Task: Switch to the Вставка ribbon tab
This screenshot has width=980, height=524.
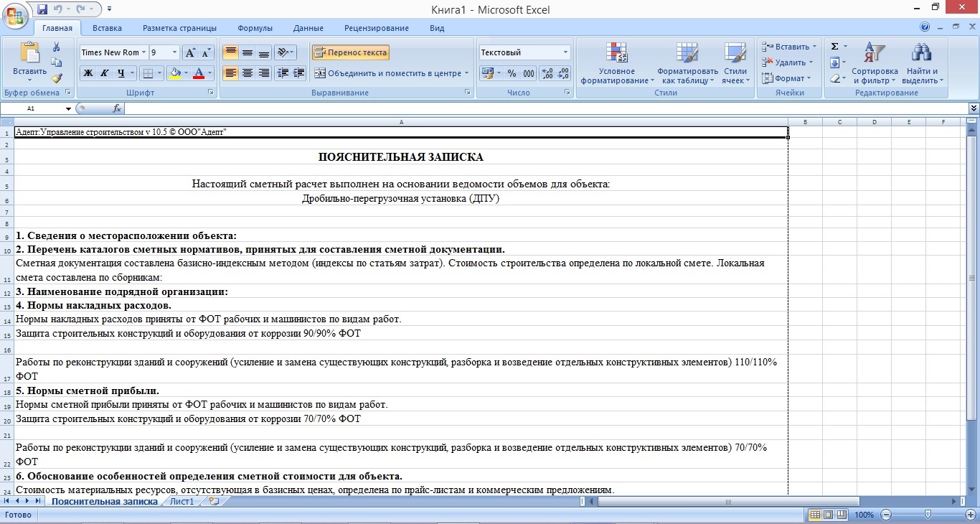Action: [x=107, y=28]
